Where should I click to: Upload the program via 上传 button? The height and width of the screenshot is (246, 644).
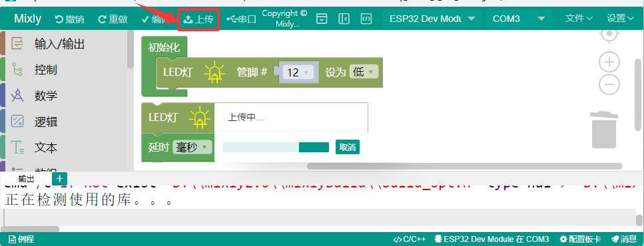(198, 19)
